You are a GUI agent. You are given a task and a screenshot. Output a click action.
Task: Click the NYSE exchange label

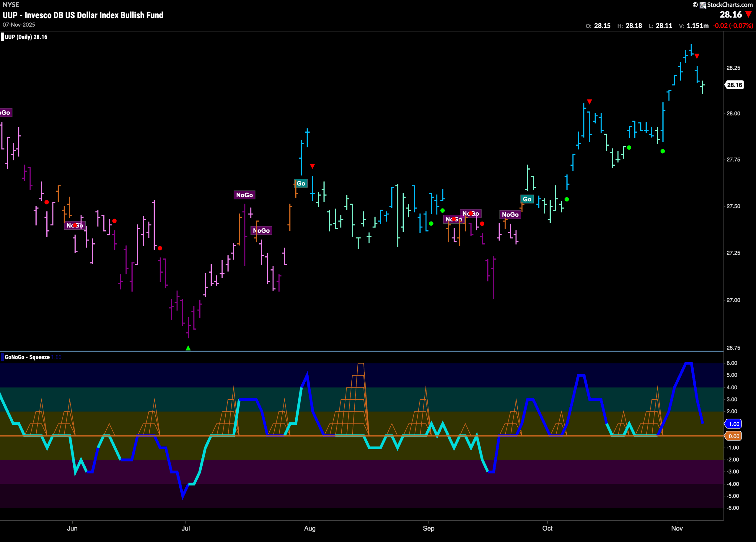tap(11, 5)
